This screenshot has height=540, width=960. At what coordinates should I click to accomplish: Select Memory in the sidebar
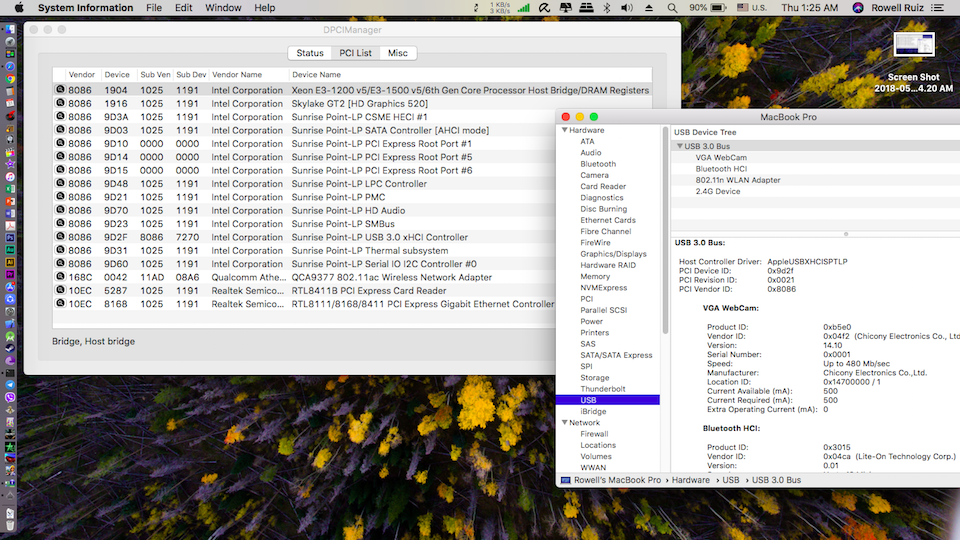click(595, 276)
